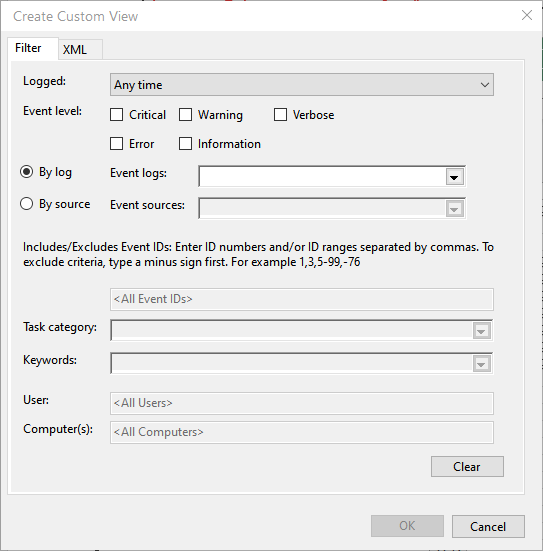The height and width of the screenshot is (551, 543).
Task: Check the Error event level box
Action: (116, 144)
